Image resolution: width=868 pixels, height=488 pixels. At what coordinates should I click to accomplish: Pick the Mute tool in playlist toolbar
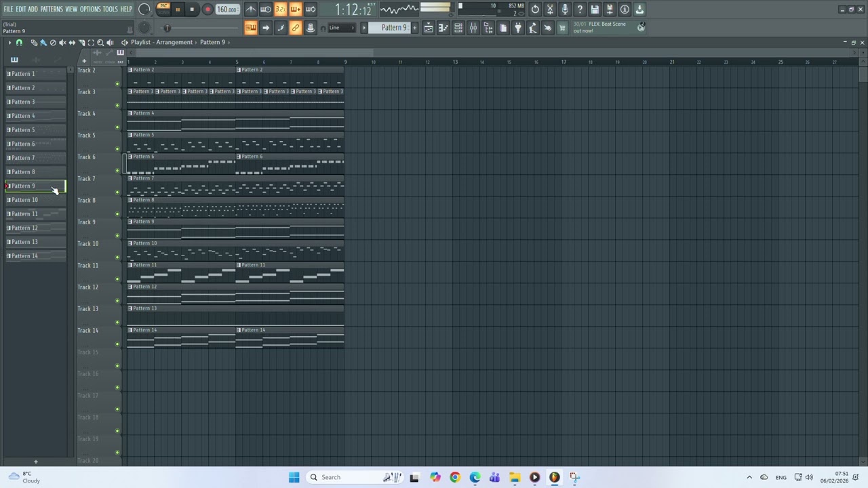click(62, 43)
